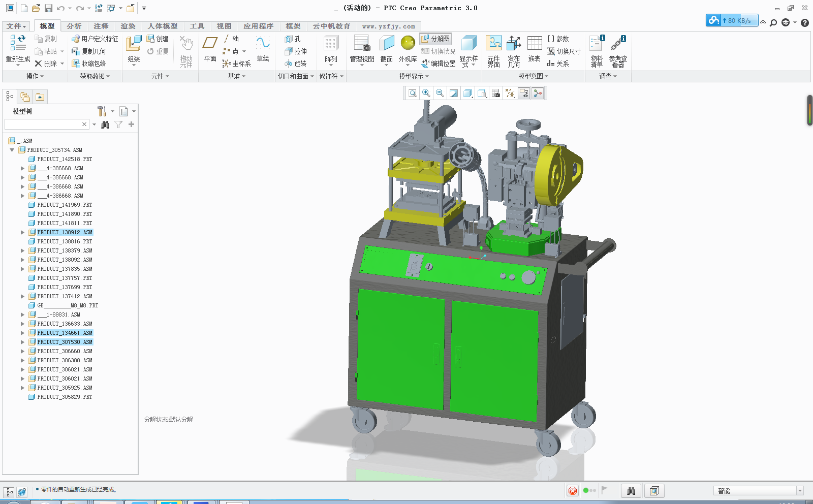The width and height of the screenshot is (813, 504).
Task: Open the 文件 (File) menu
Action: tap(15, 26)
